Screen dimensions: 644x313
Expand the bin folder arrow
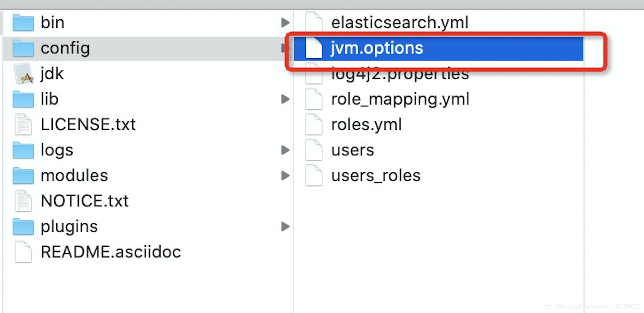(x=285, y=23)
